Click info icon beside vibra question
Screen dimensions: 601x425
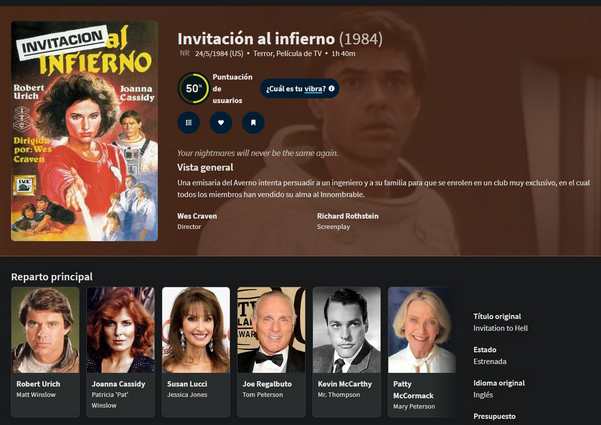[x=332, y=89]
